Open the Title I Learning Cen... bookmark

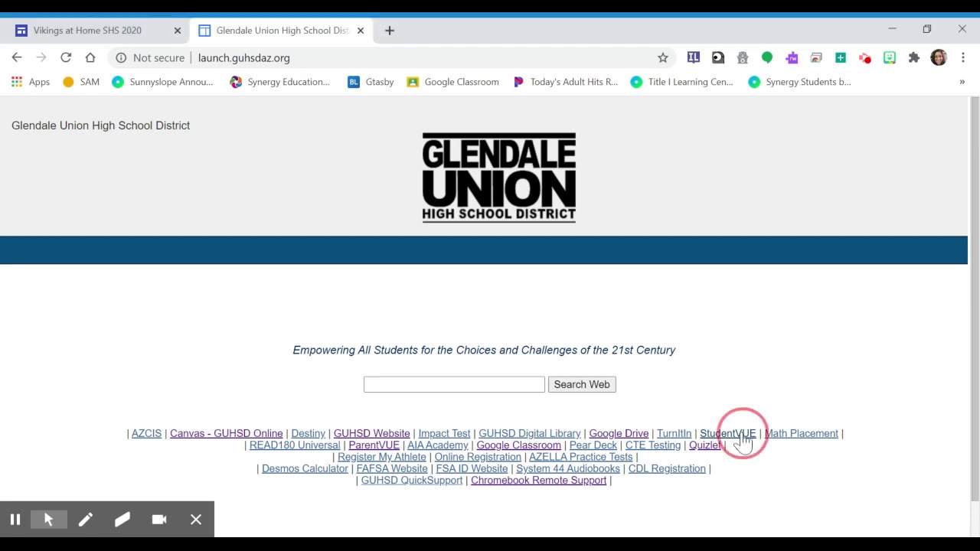point(681,82)
